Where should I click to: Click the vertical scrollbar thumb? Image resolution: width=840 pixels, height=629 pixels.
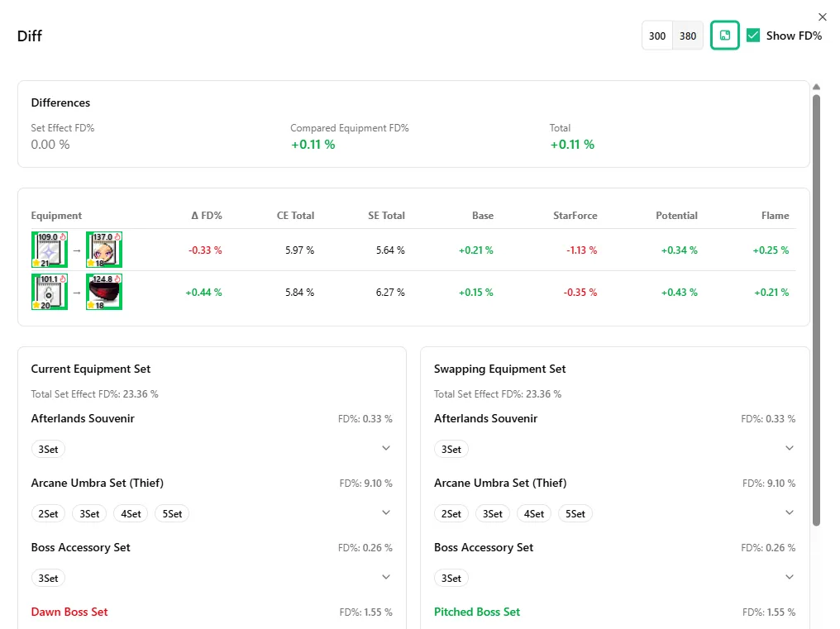click(816, 311)
